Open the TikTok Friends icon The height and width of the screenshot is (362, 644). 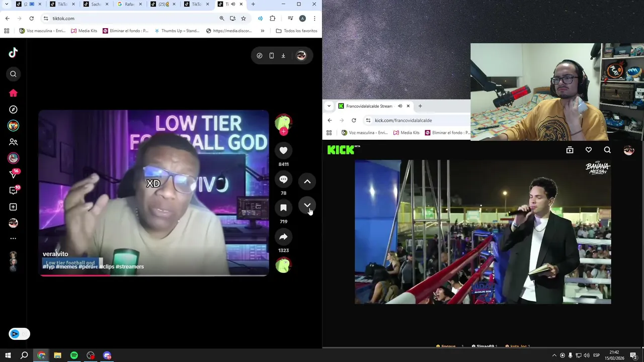pos(13,142)
